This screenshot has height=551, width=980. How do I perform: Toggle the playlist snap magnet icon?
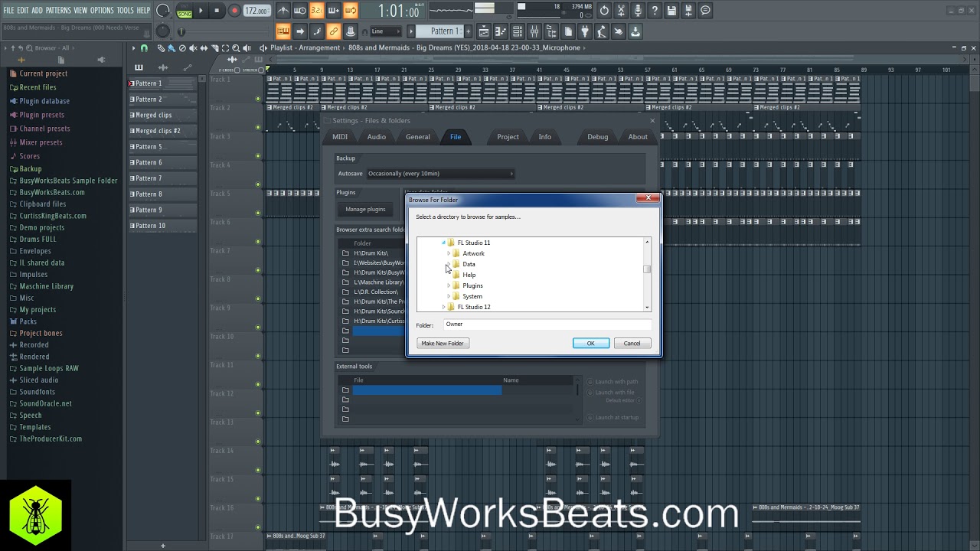[144, 48]
